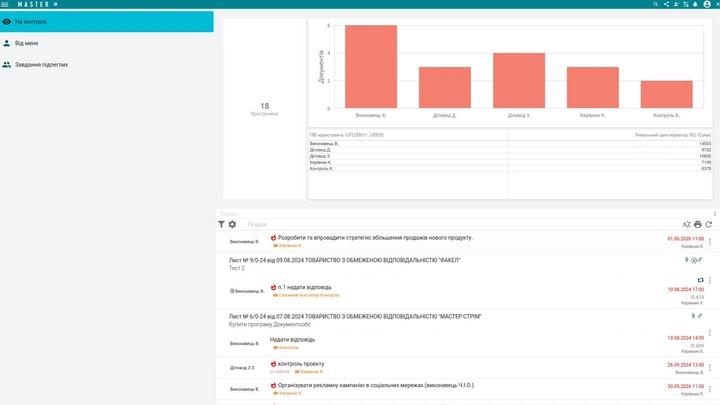Click 'ПІБ користувача' table column header
The image size is (720, 405).
pos(347,135)
